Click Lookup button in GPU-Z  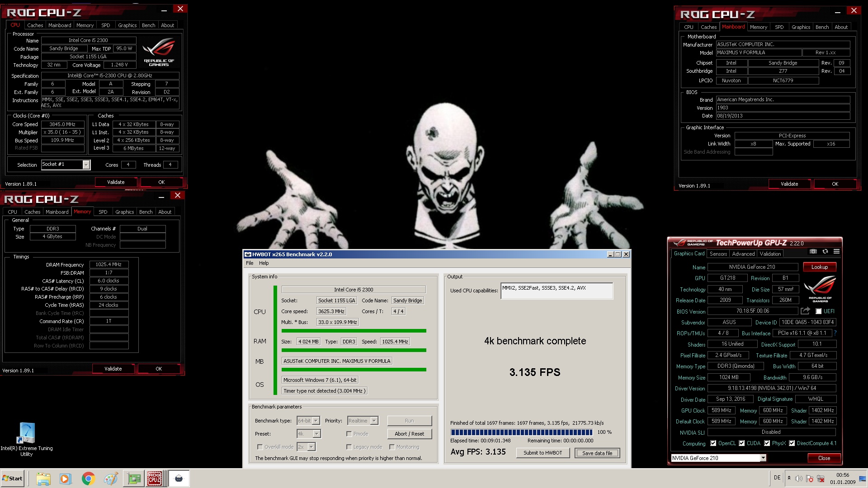819,267
